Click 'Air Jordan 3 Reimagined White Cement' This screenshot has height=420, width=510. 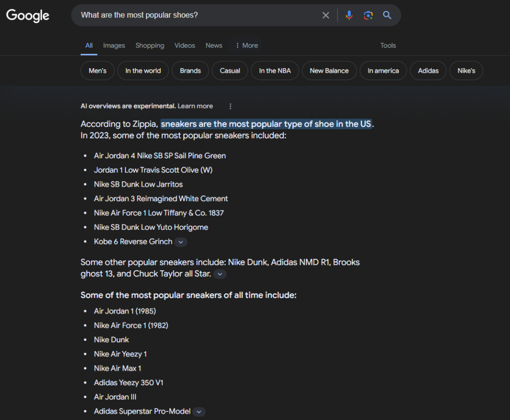click(x=161, y=199)
